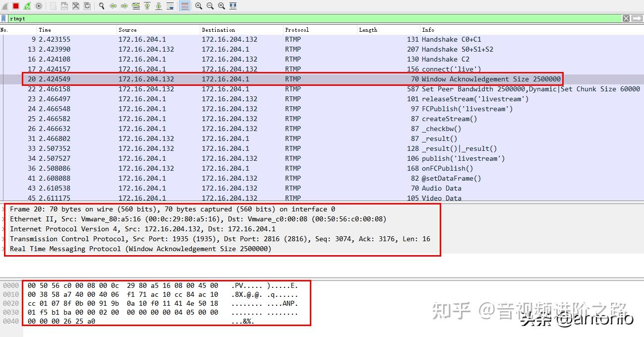Clear the rtmpt filter with the X

coord(626,18)
